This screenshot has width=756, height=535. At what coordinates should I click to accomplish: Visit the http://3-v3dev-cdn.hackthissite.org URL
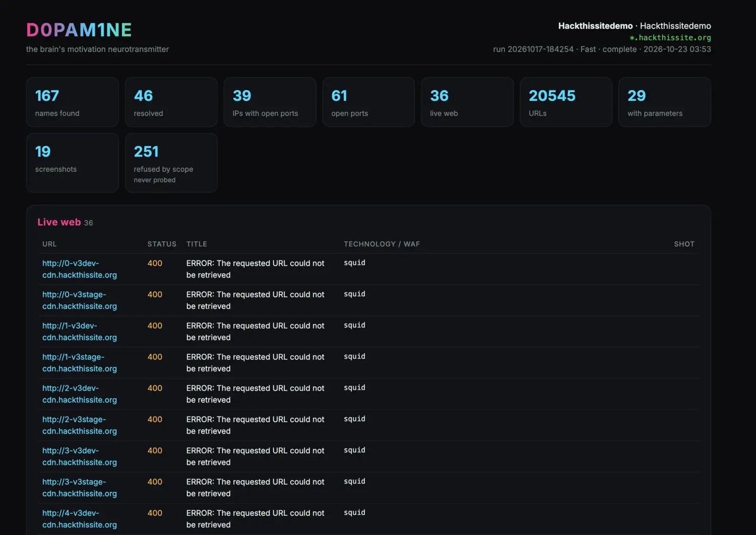point(80,456)
